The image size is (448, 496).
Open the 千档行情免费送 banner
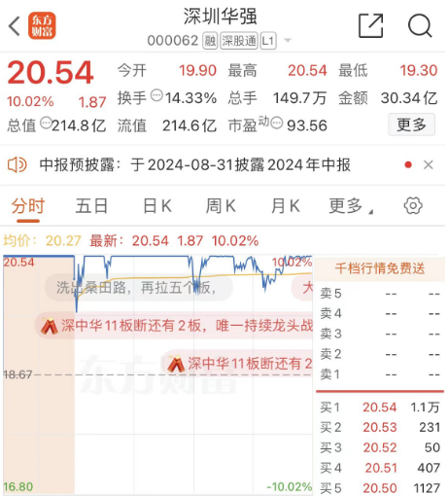click(x=379, y=268)
